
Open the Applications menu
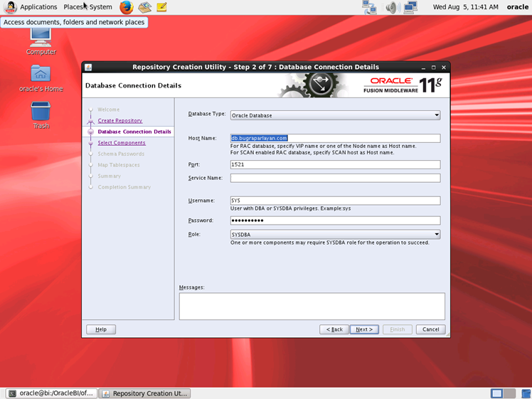pos(38,7)
